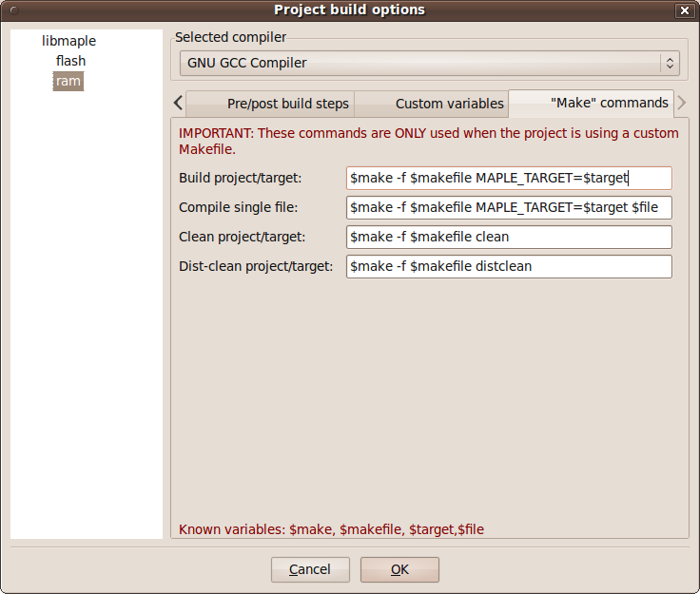Open the Selected compiler dropdown
This screenshot has width=700, height=594.
coord(429,64)
